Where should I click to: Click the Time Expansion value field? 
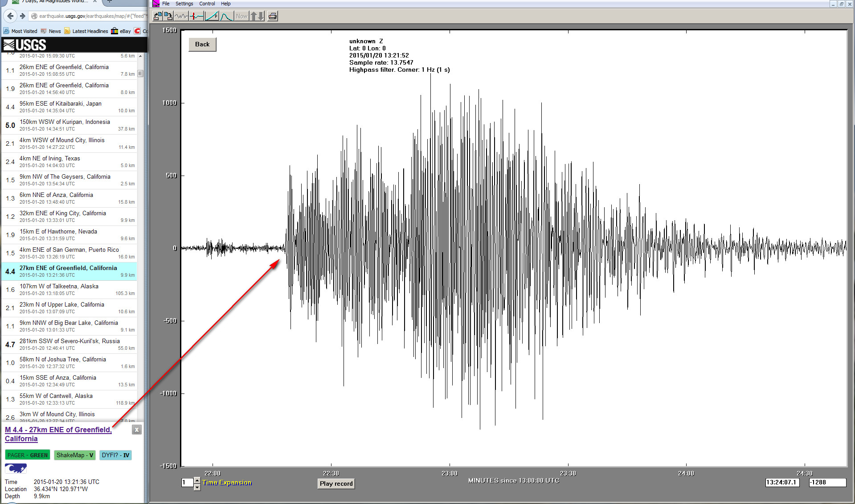187,483
